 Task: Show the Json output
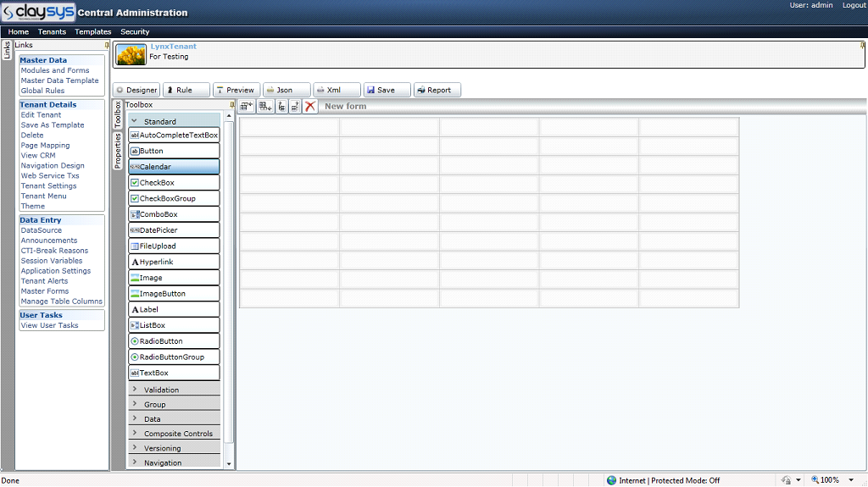pyautogui.click(x=287, y=90)
